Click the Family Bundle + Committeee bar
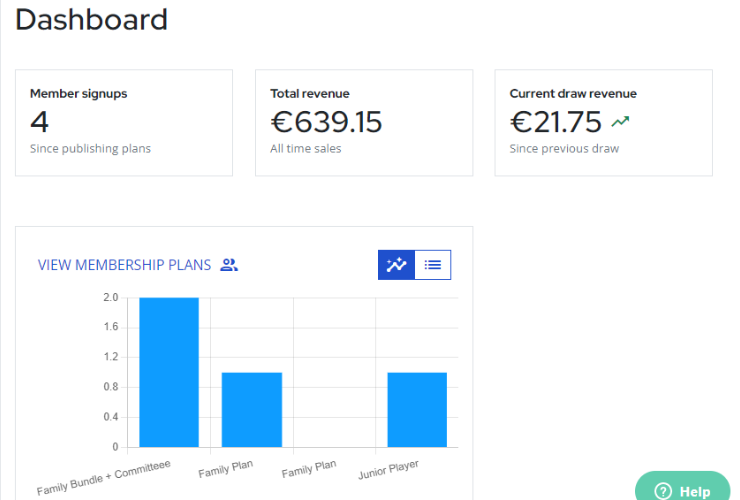740x500 pixels. point(169,372)
